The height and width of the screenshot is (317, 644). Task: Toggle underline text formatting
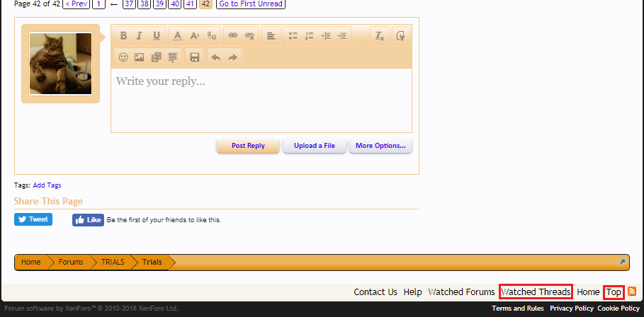tap(157, 35)
